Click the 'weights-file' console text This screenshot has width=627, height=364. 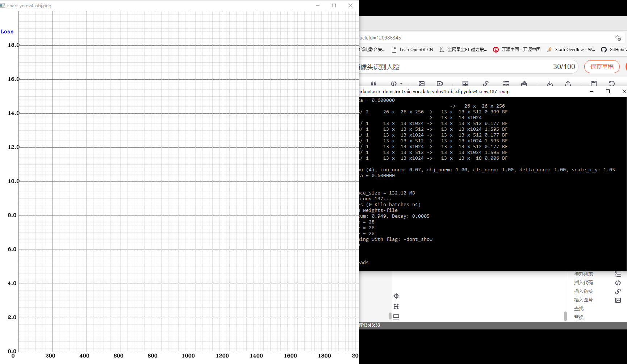[380, 210]
